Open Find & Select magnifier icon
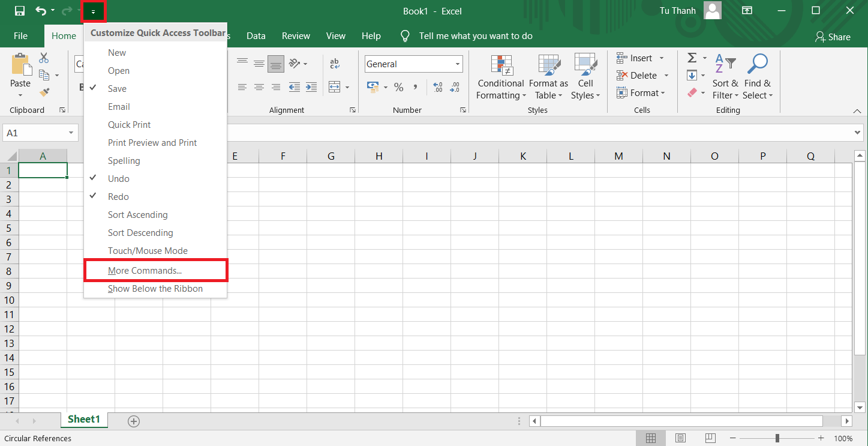The height and width of the screenshot is (446, 868). click(x=758, y=65)
